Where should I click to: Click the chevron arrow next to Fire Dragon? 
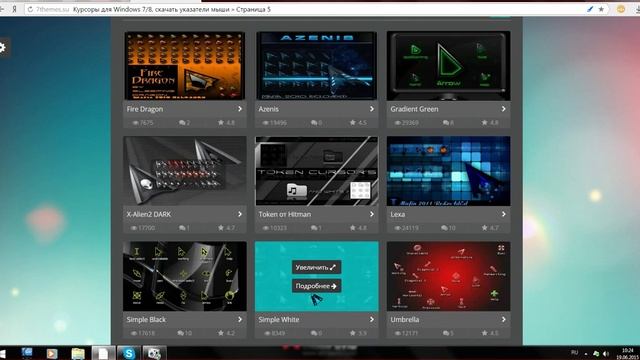tap(240, 109)
